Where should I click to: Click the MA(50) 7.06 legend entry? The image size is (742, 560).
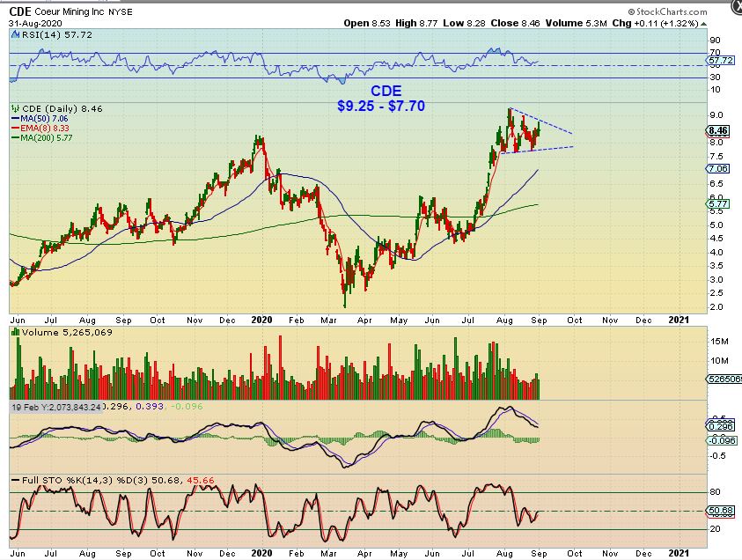pyautogui.click(x=44, y=118)
